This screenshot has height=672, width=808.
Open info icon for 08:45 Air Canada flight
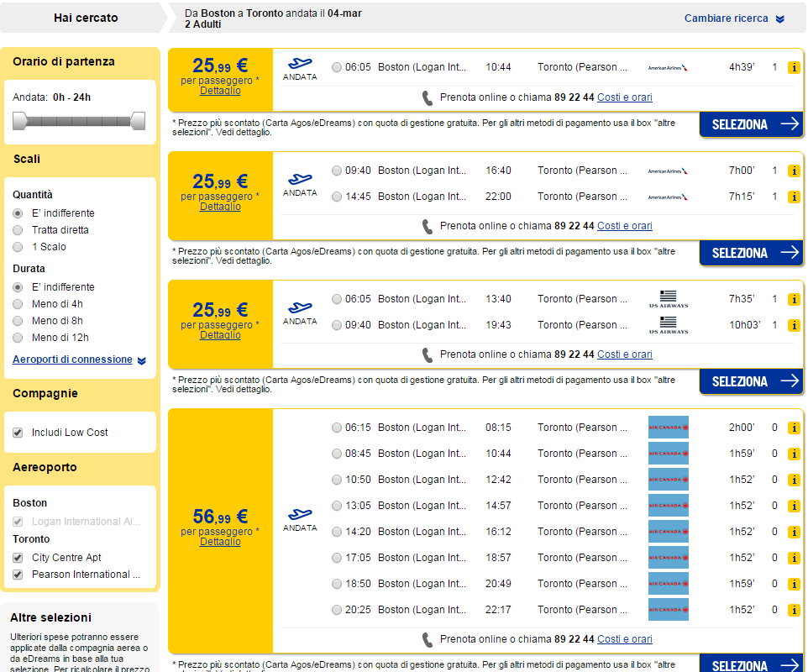(x=794, y=454)
